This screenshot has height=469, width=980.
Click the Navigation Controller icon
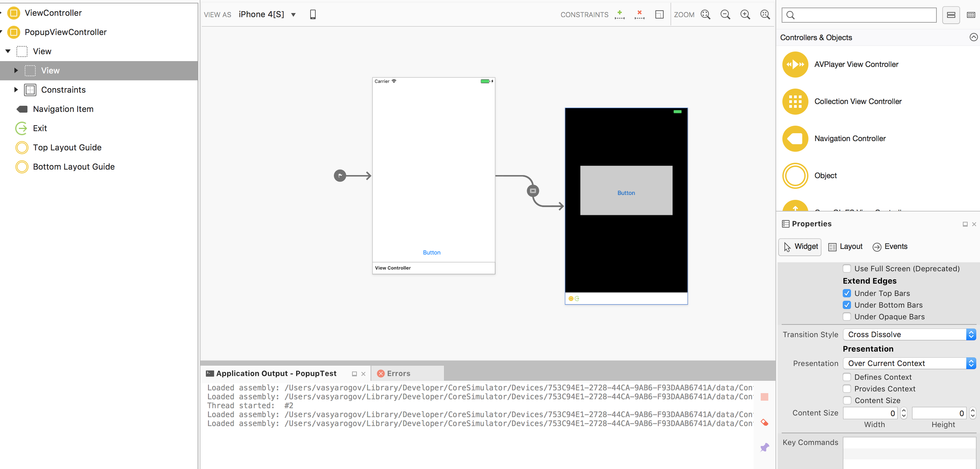(794, 138)
